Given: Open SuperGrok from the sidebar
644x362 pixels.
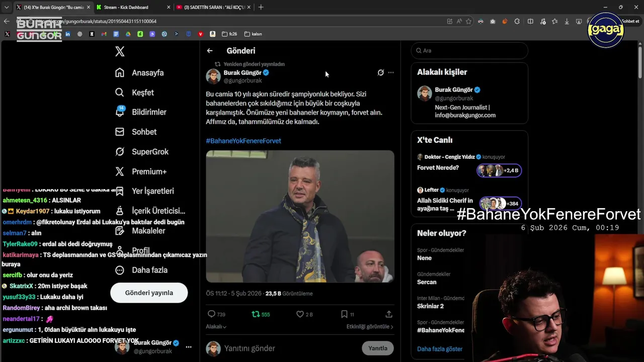Looking at the screenshot, I should [x=141, y=151].
